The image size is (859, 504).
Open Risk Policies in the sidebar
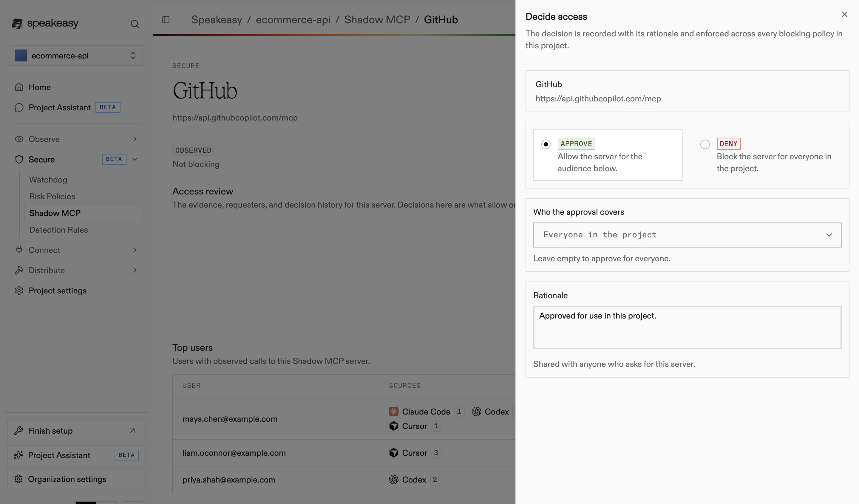(52, 196)
